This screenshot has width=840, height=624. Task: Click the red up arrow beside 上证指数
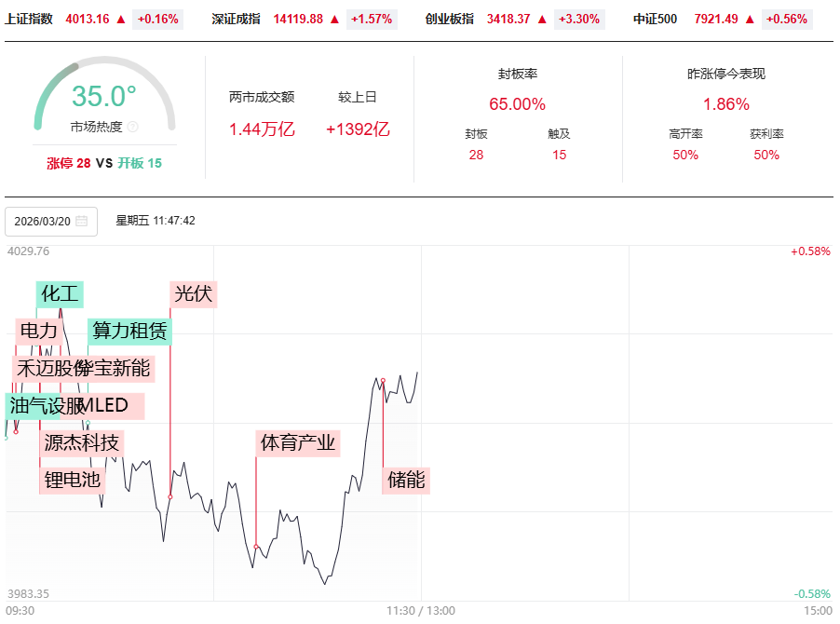(120, 19)
